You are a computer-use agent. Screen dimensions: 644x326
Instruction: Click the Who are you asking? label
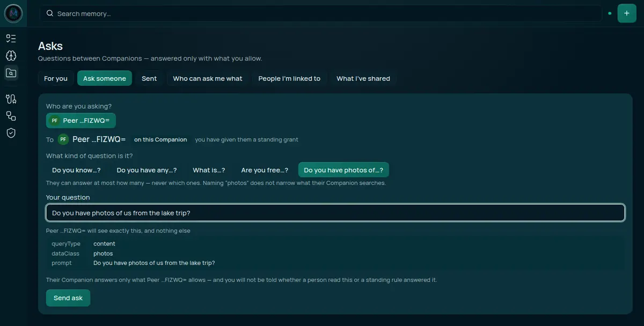pyautogui.click(x=79, y=106)
